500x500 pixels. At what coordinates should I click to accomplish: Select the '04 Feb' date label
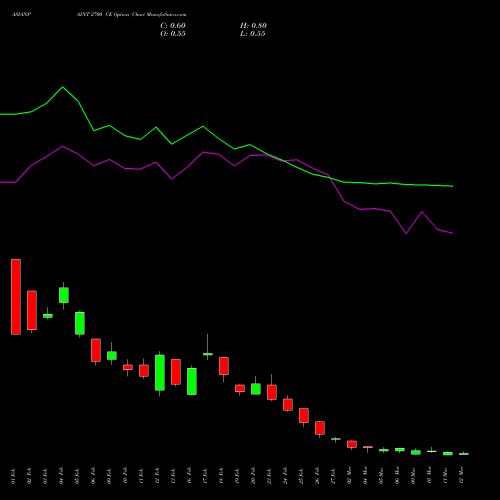(x=61, y=476)
